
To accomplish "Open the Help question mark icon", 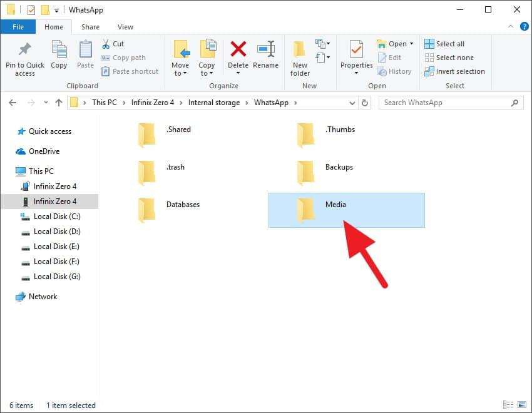I will tap(524, 26).
